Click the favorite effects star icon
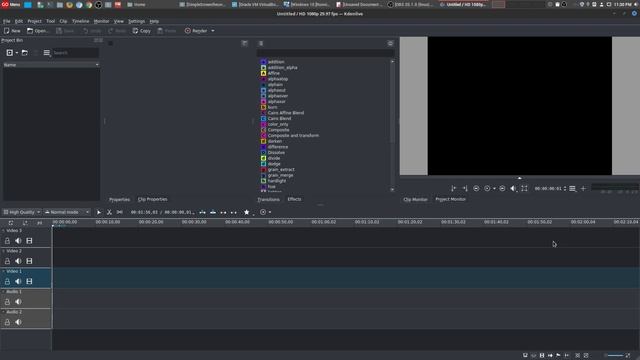 [x=247, y=212]
